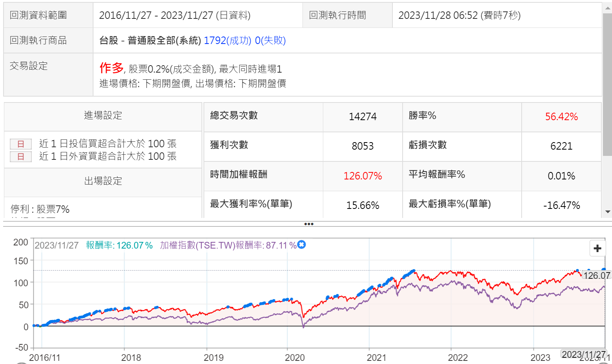
Task: Click the 近 1 日投信買超合計大於 100 張 condition
Action: (108, 144)
